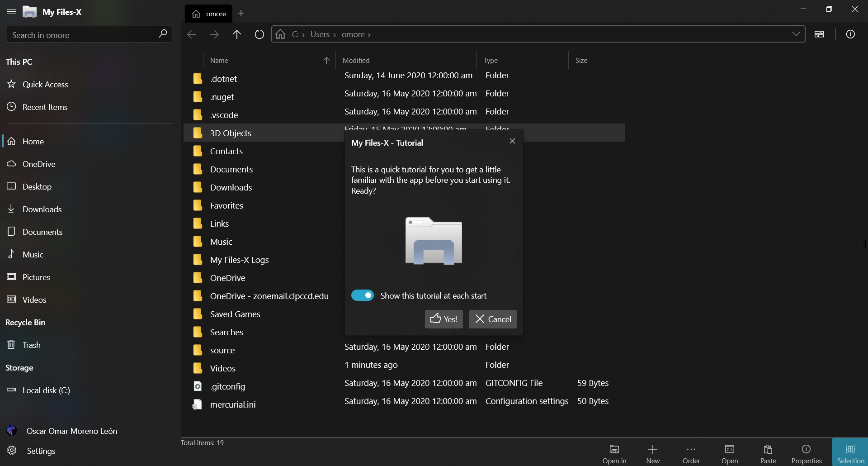
Task: Open Properties from the bottom toolbar
Action: click(x=807, y=452)
